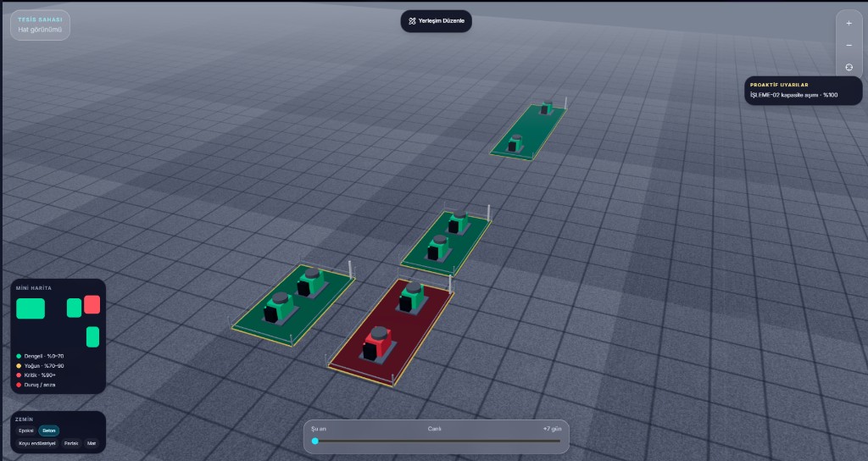This screenshot has width=868, height=461.
Task: Click the Proaktif Uyarılar heading
Action: point(779,85)
